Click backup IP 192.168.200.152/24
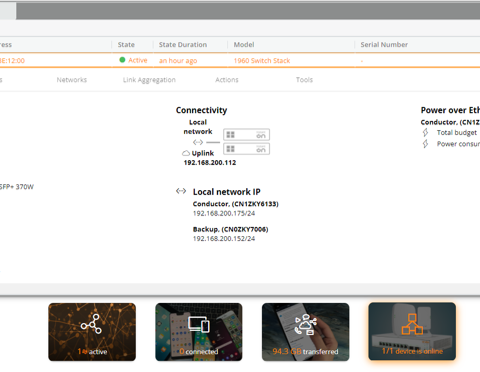480x372 pixels. (224, 239)
